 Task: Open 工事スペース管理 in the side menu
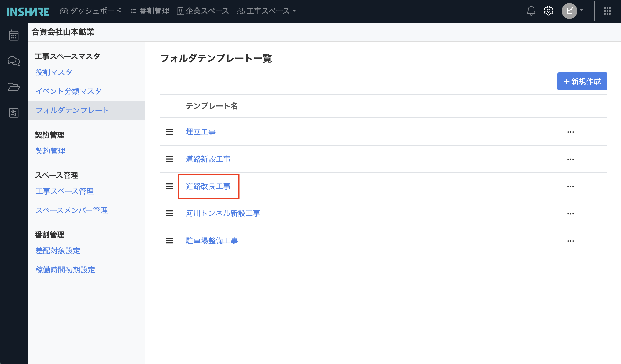[64, 191]
